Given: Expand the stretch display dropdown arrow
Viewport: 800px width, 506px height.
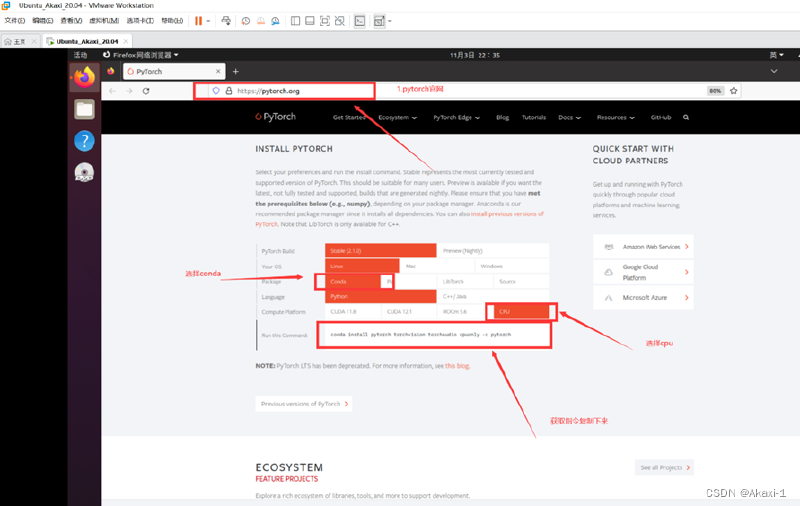Looking at the screenshot, I should point(390,21).
